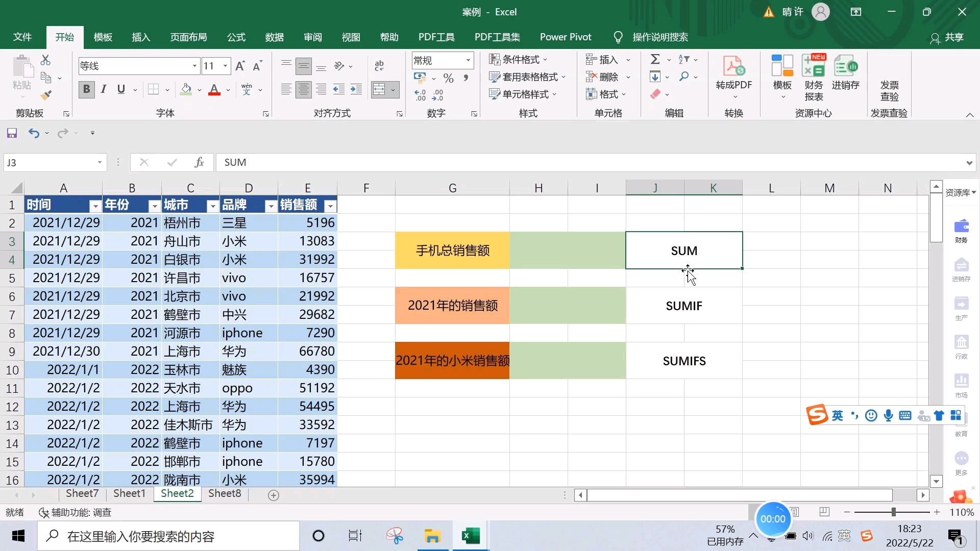Image resolution: width=980 pixels, height=551 pixels.
Task: Switch to Sheet7 tab
Action: point(82,493)
